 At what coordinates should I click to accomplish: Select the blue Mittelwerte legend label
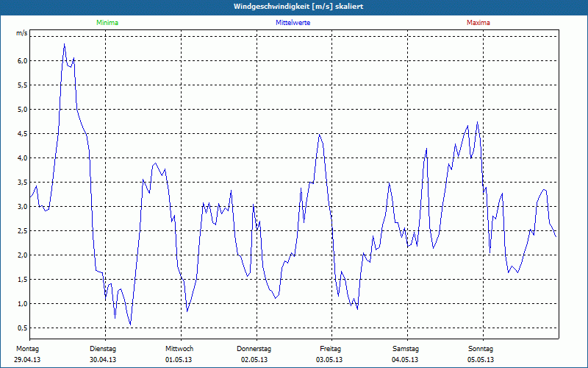[x=293, y=23]
